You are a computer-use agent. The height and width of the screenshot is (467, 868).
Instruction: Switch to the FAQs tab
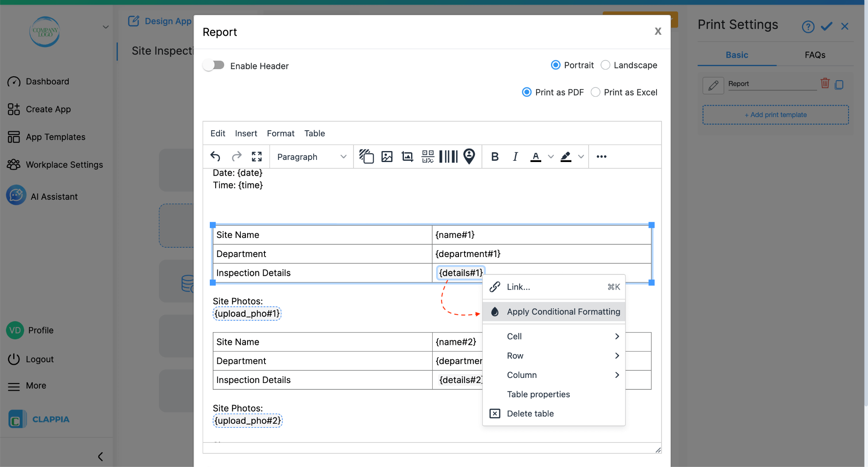[x=815, y=55]
